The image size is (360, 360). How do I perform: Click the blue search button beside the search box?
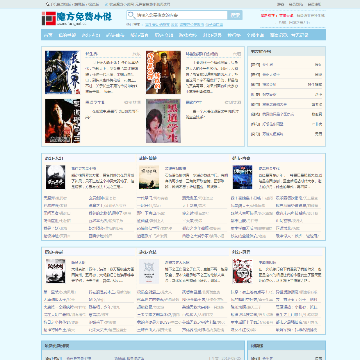click(235, 15)
